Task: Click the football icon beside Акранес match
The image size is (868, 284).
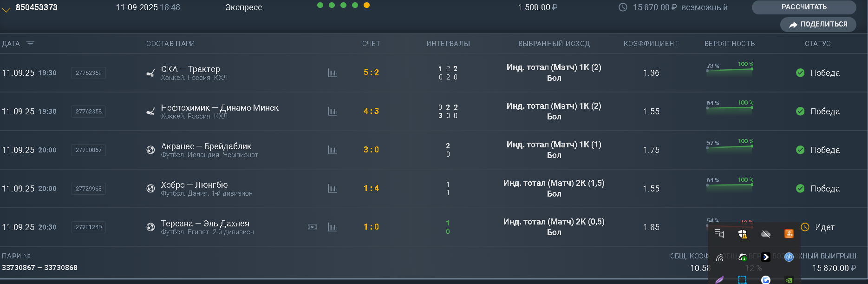Action: [x=150, y=150]
